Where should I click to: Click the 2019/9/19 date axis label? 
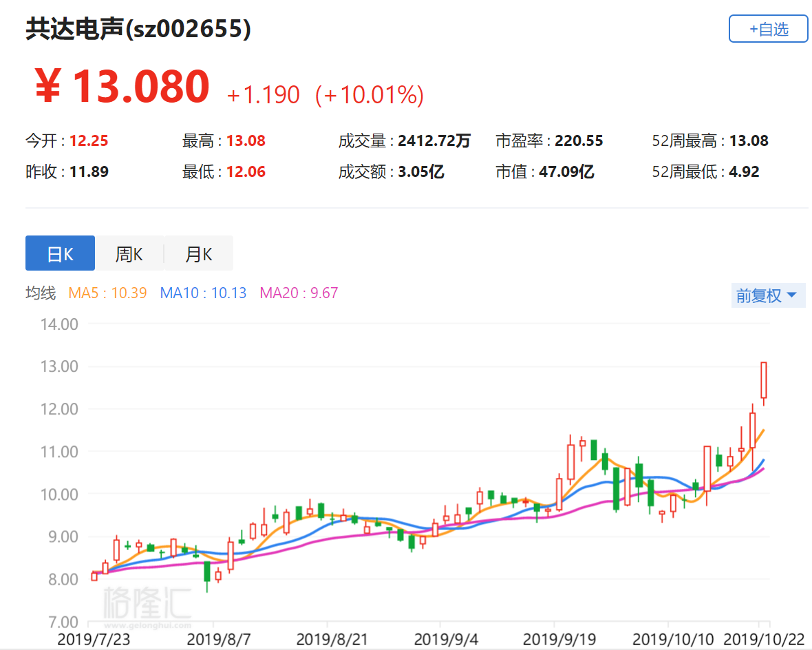[x=559, y=639]
